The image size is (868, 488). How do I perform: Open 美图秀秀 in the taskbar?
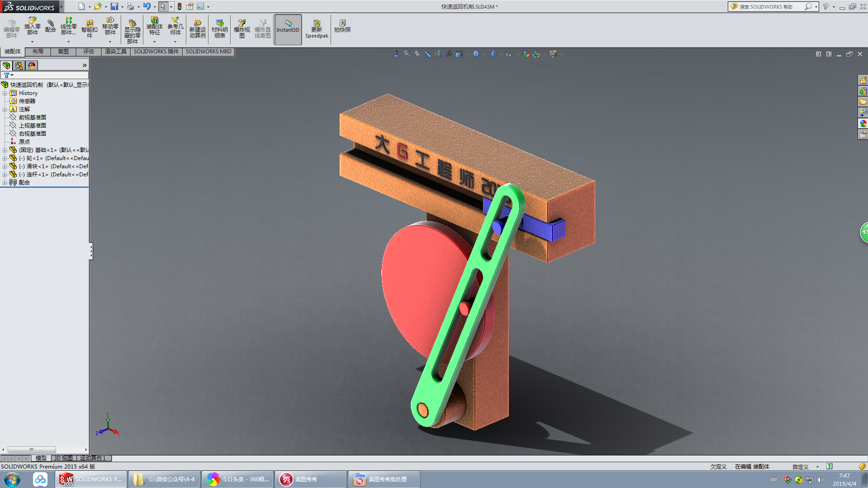pos(310,479)
